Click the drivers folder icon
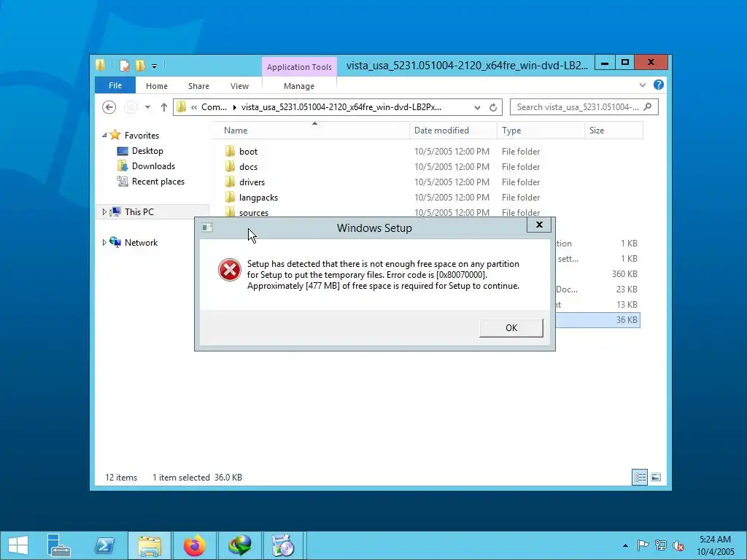 pos(230,182)
